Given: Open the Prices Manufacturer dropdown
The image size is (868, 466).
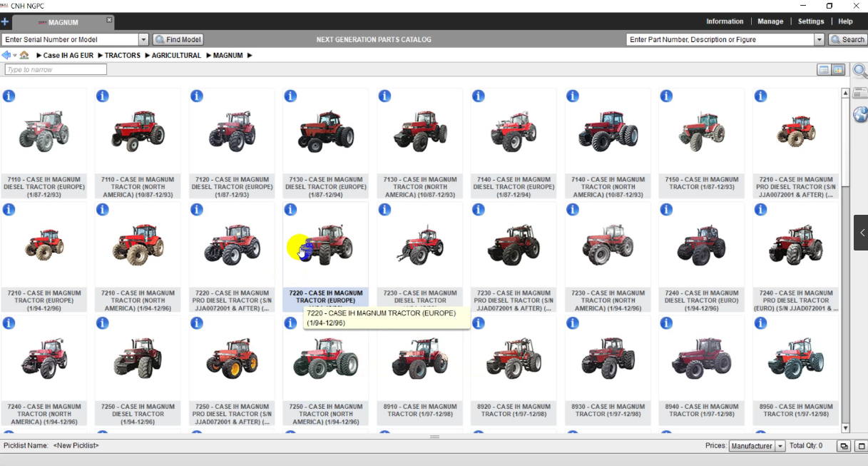Looking at the screenshot, I should click(780, 446).
